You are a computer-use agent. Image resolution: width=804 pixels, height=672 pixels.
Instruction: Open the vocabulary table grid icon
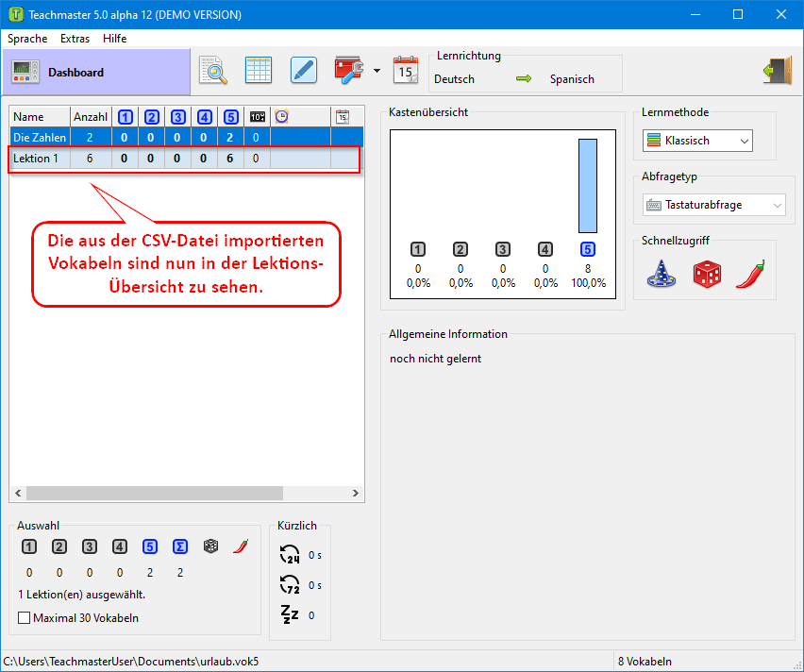coord(259,71)
